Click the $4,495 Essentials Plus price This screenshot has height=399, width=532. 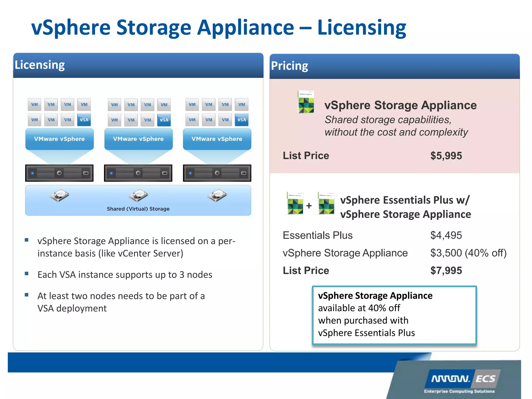446,235
